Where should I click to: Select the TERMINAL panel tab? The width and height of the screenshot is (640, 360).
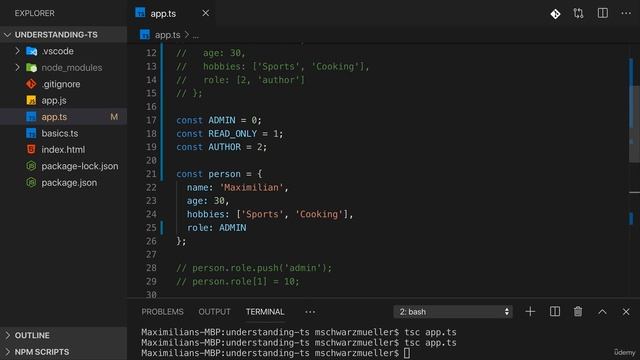[x=265, y=312]
